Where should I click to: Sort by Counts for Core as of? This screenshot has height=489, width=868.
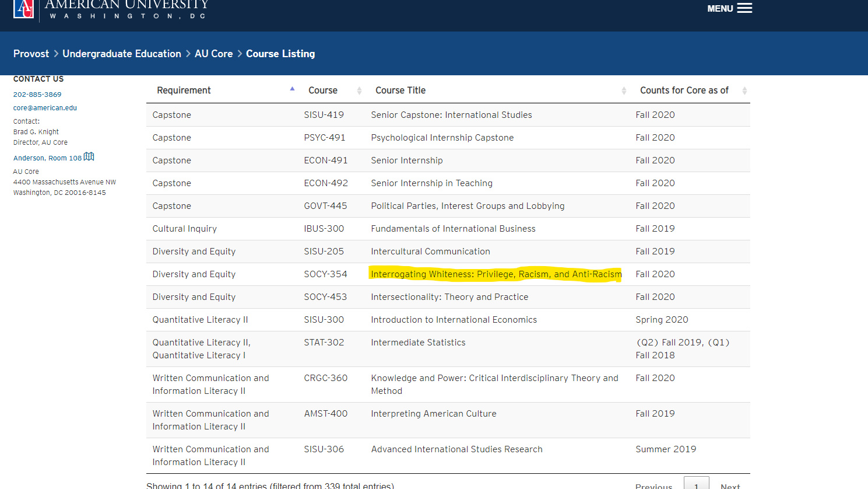pos(692,90)
